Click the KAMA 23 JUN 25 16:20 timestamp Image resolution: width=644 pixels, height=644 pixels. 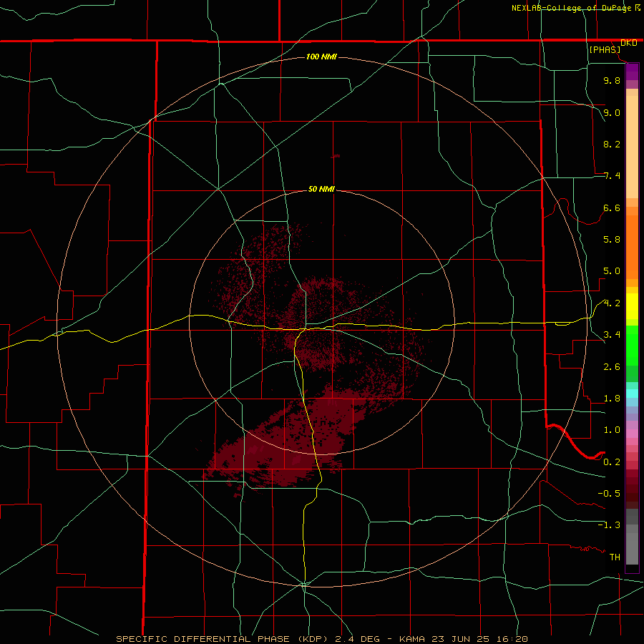click(463, 639)
